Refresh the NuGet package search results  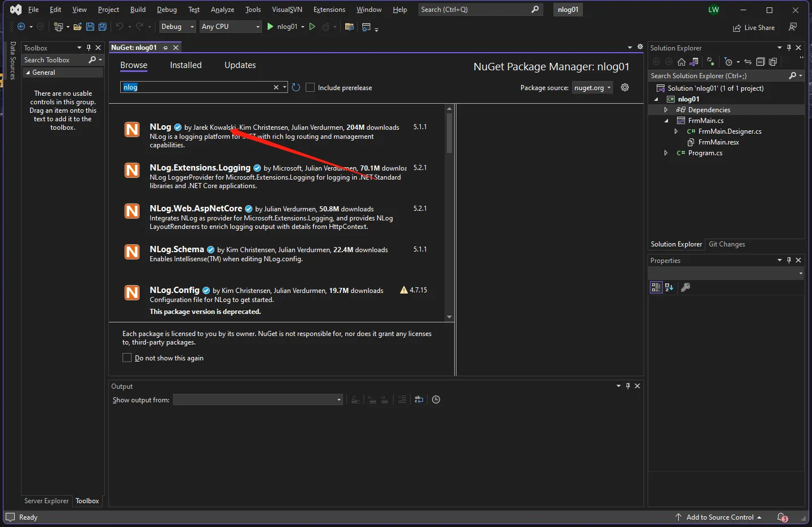pyautogui.click(x=296, y=87)
